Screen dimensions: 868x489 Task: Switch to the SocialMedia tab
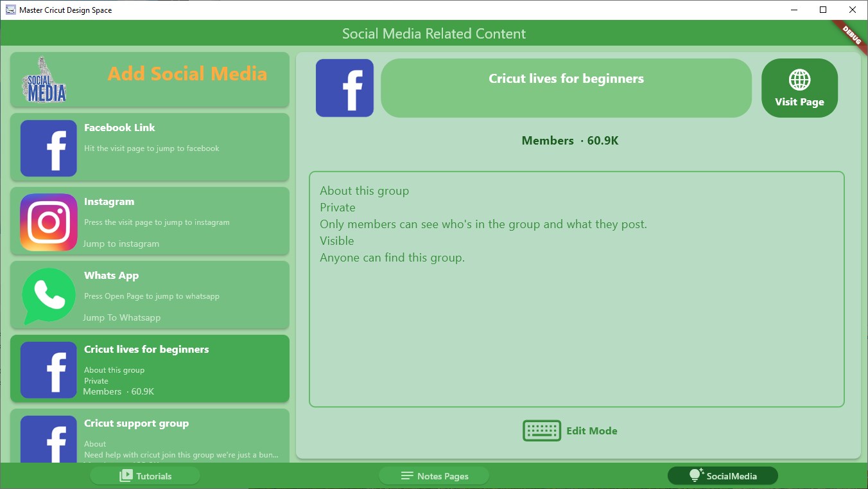[722, 476]
